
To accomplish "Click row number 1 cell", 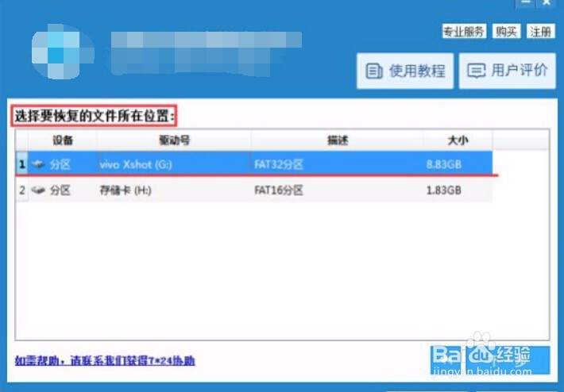I will [22, 164].
